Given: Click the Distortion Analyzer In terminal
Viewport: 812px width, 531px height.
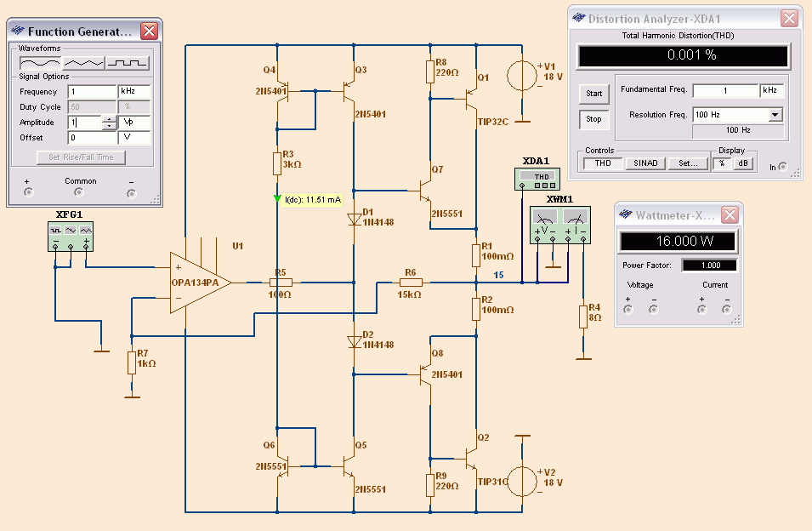Looking at the screenshot, I should coord(782,166).
